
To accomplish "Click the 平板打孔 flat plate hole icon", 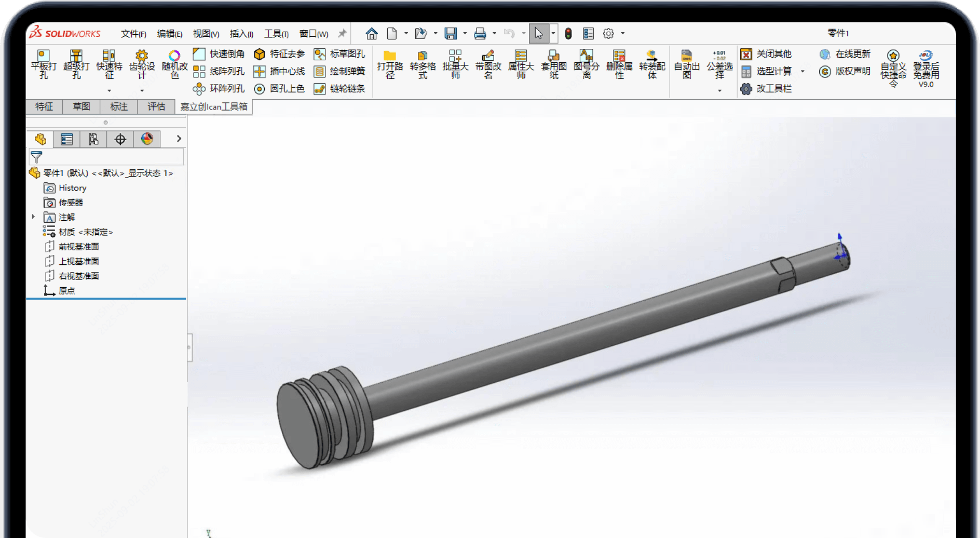I will coord(44,56).
